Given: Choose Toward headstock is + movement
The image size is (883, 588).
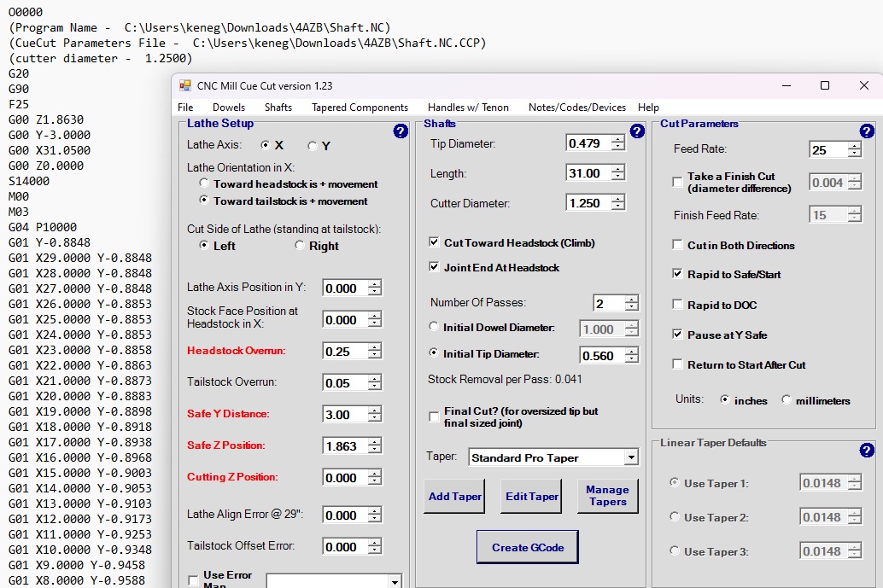Looking at the screenshot, I should tap(204, 183).
